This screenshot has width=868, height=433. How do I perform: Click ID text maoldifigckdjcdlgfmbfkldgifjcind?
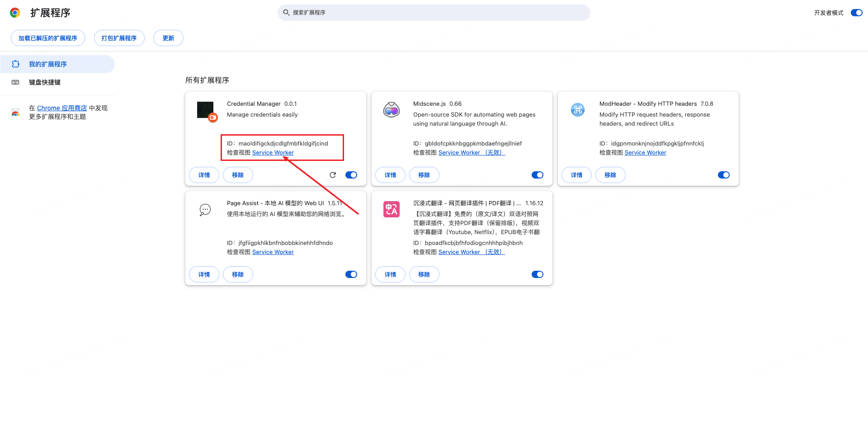click(283, 143)
